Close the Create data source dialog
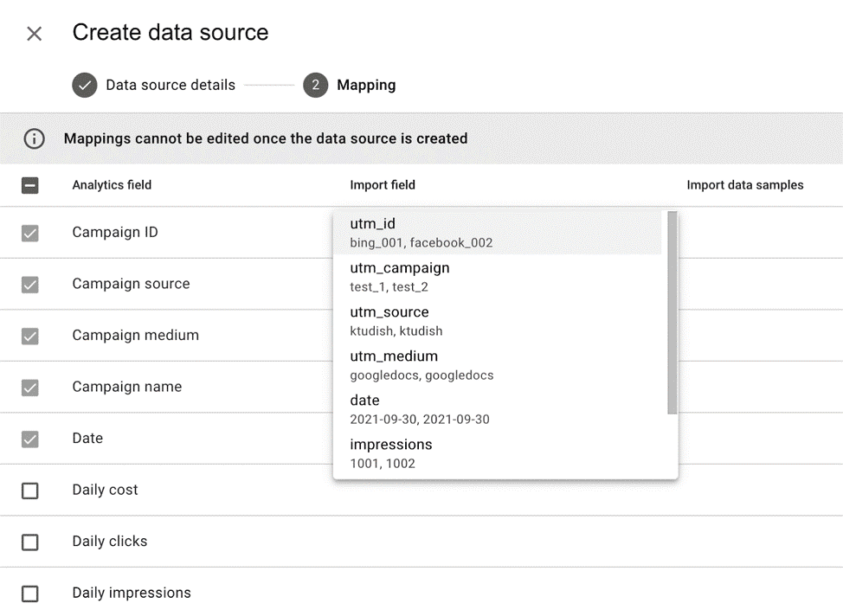 [33, 33]
